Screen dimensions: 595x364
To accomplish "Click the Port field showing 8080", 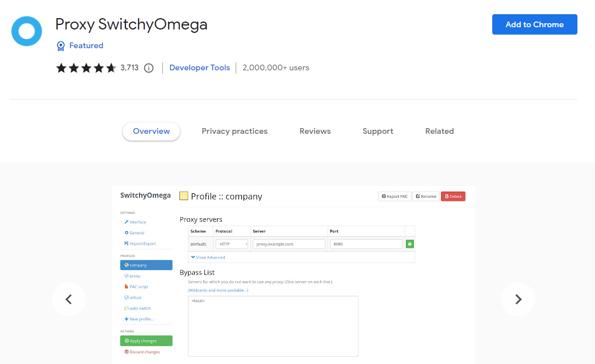I will click(366, 244).
